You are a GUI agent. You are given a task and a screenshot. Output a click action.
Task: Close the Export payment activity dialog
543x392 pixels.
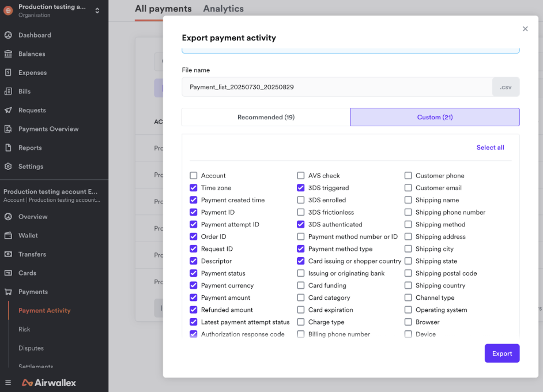pyautogui.click(x=525, y=29)
